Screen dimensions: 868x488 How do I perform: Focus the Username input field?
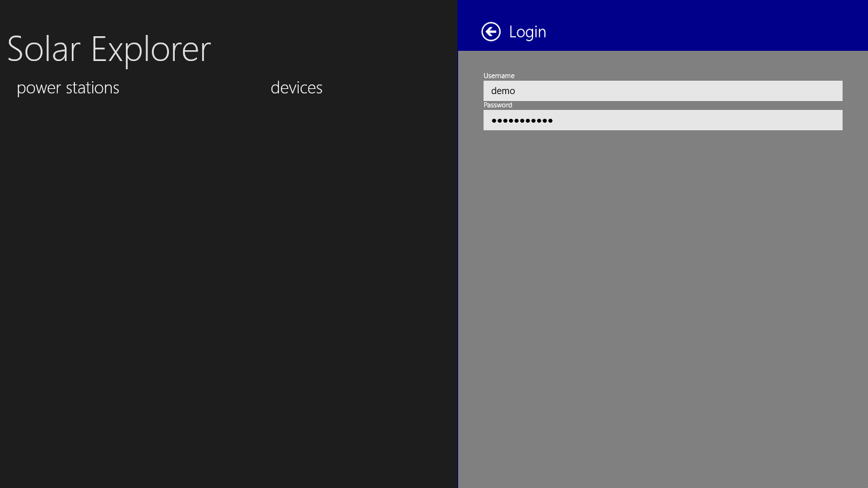click(x=663, y=91)
